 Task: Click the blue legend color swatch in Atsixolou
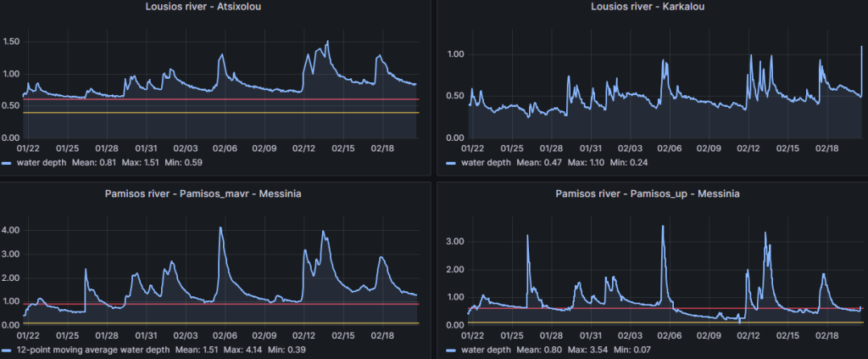click(x=7, y=162)
